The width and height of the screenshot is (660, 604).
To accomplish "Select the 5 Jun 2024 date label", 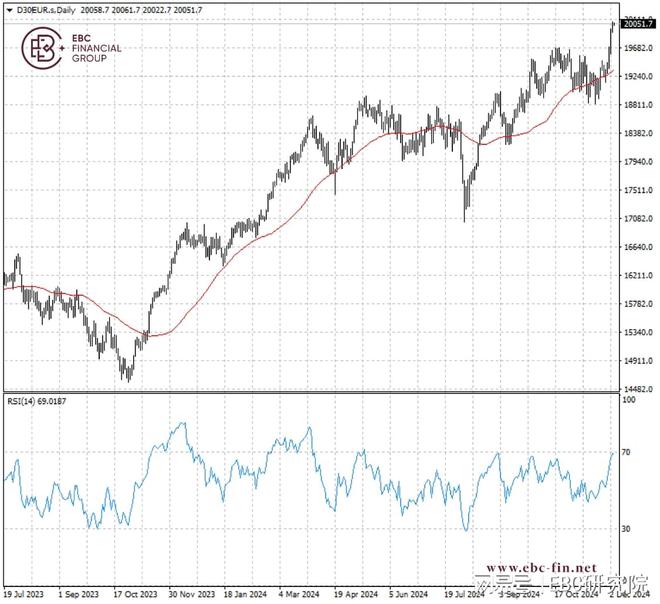I will tap(410, 593).
